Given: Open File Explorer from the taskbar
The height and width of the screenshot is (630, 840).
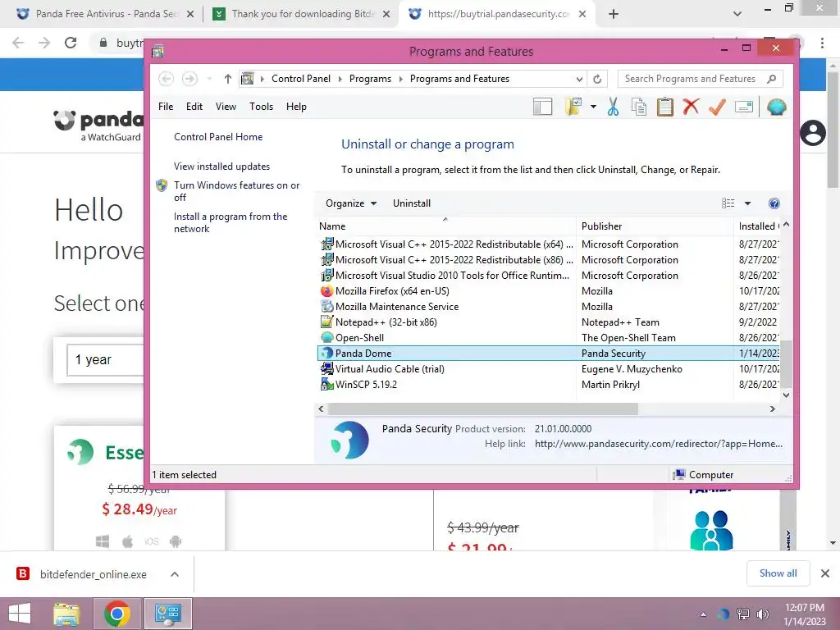Looking at the screenshot, I should (x=66, y=614).
